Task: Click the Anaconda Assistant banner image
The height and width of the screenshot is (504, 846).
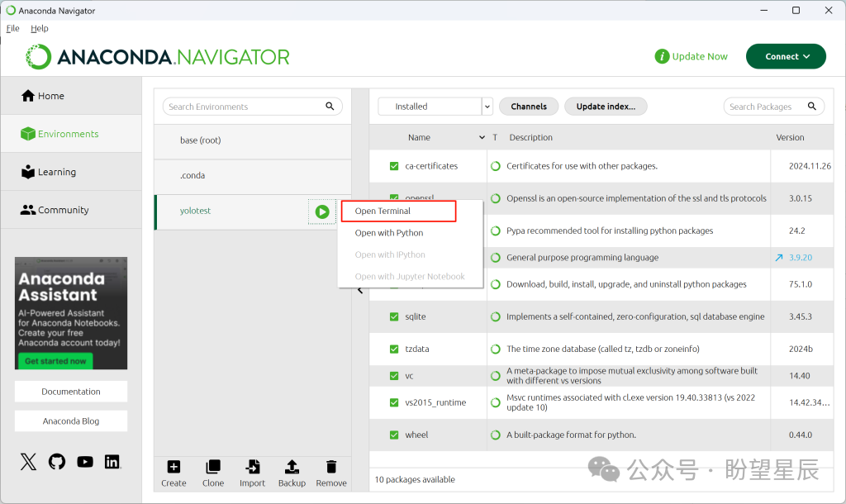Action: pyautogui.click(x=71, y=313)
